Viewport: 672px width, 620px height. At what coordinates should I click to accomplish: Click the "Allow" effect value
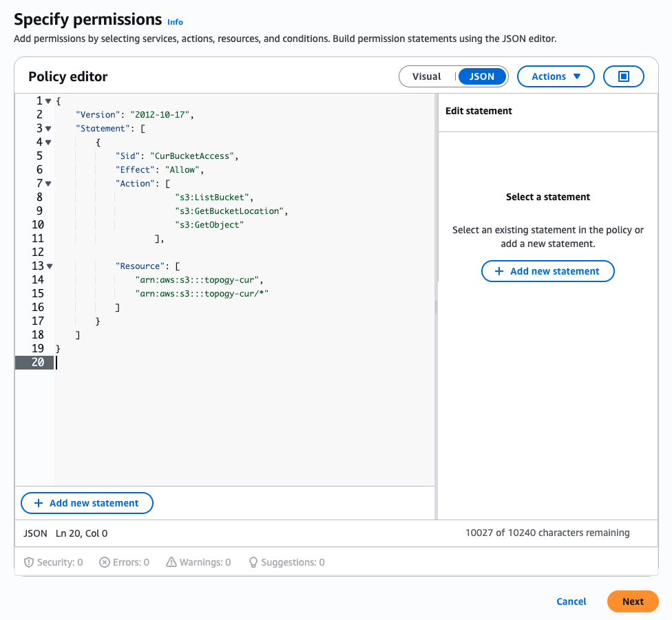182,170
